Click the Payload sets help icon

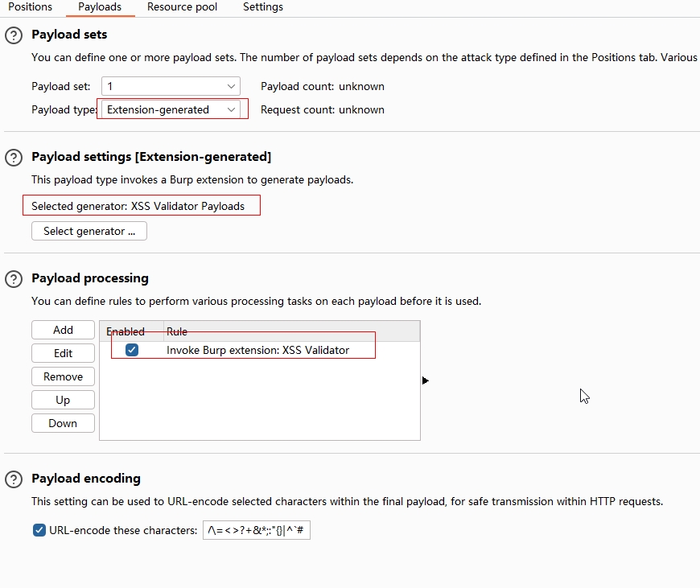coord(13,35)
